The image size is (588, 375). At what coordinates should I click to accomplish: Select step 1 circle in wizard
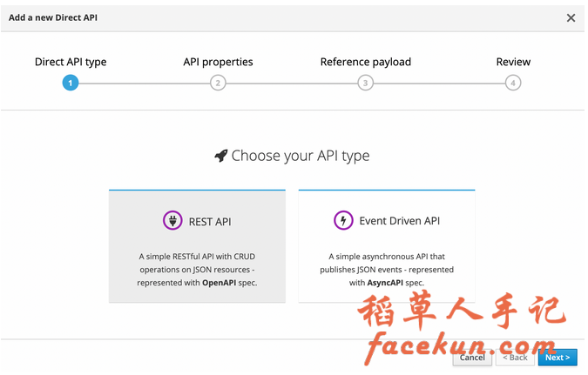click(x=71, y=83)
